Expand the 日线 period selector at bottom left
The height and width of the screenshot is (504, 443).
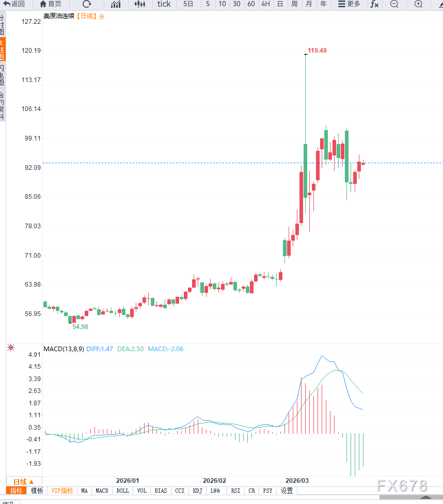click(x=23, y=481)
